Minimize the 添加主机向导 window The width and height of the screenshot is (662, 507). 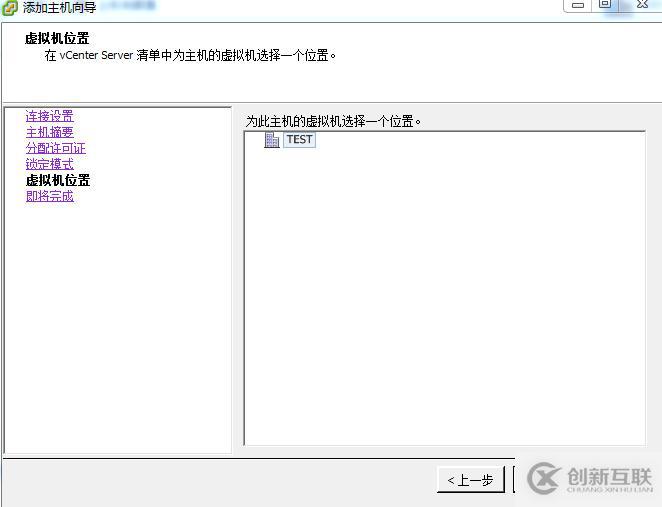click(578, 5)
